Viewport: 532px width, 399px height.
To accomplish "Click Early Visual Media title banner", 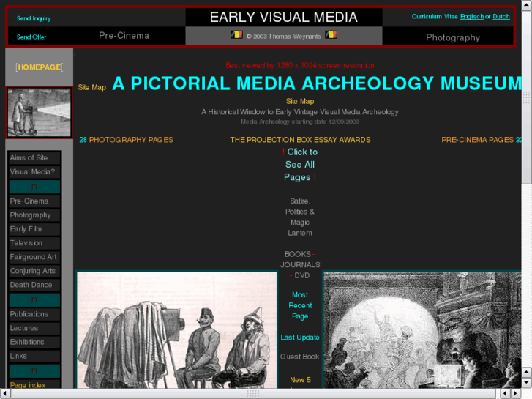I will 284,17.
